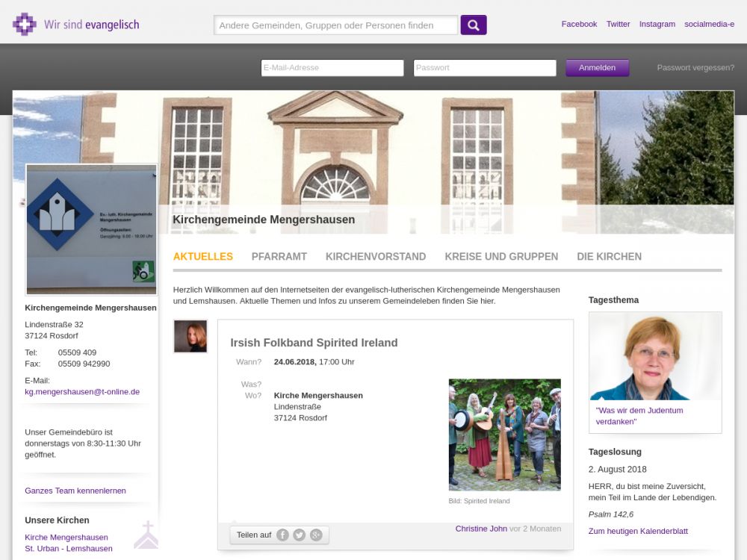This screenshot has width=747, height=560.
Task: Click into the Passwort field
Action: pos(485,68)
